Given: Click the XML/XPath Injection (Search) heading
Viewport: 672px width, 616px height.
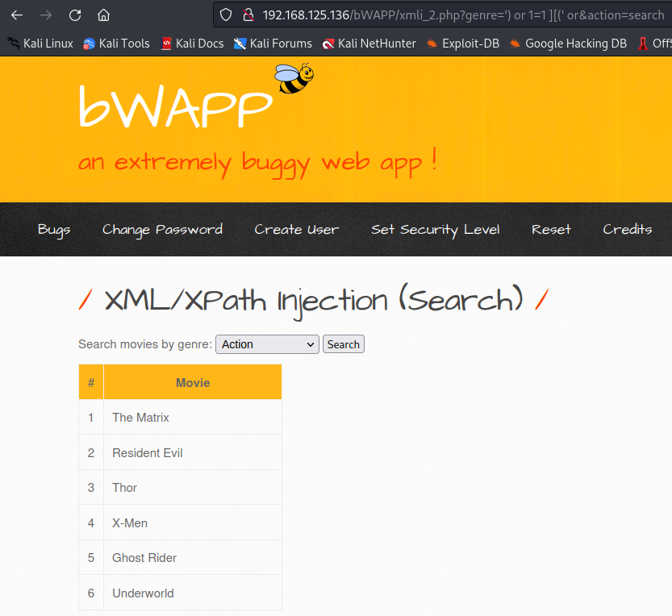Looking at the screenshot, I should [x=314, y=301].
